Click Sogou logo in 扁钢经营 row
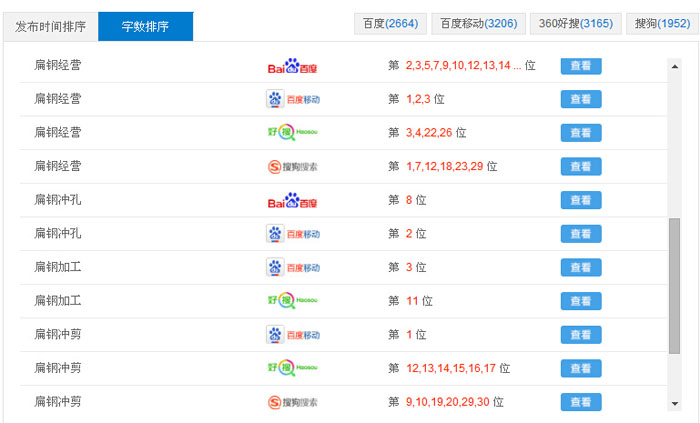The height and width of the screenshot is (423, 700). (292, 166)
